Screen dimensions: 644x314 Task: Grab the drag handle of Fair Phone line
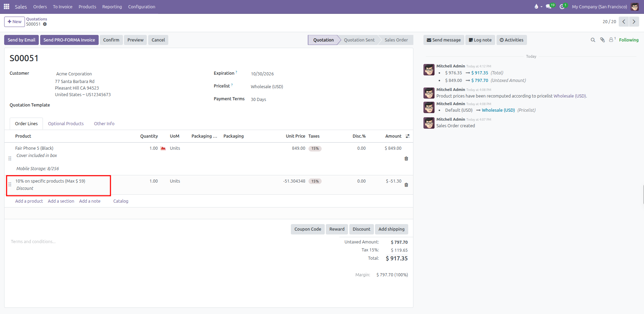pyautogui.click(x=10, y=158)
